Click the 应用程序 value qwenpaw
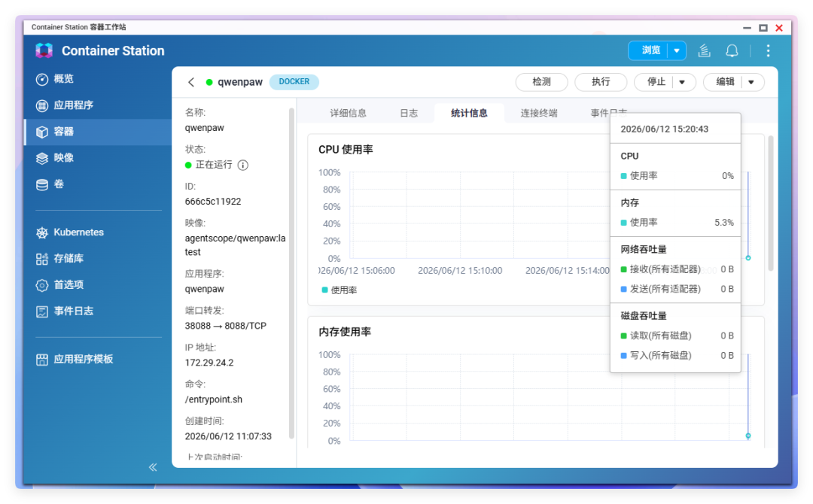813x504 pixels. [204, 289]
